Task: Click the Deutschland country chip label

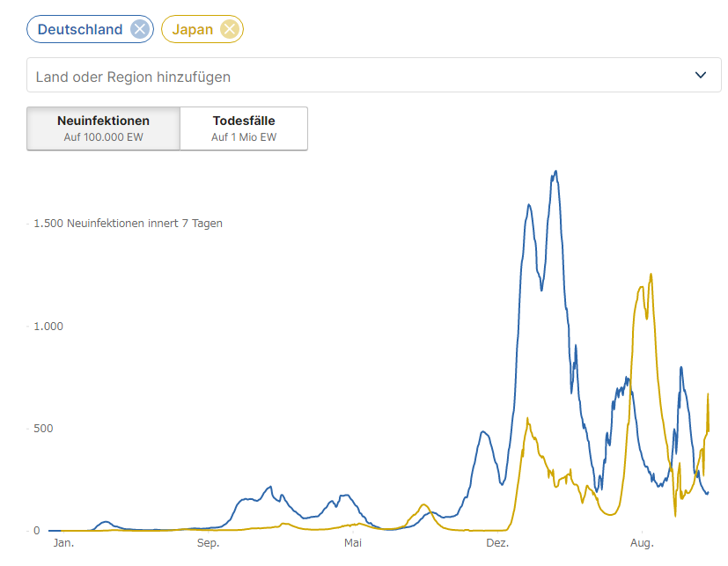Action: pos(79,29)
